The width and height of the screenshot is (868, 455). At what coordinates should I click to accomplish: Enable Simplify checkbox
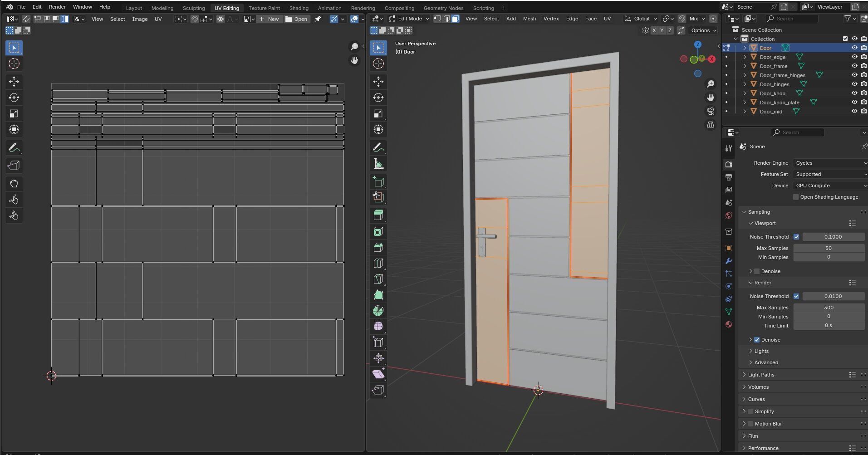point(750,411)
